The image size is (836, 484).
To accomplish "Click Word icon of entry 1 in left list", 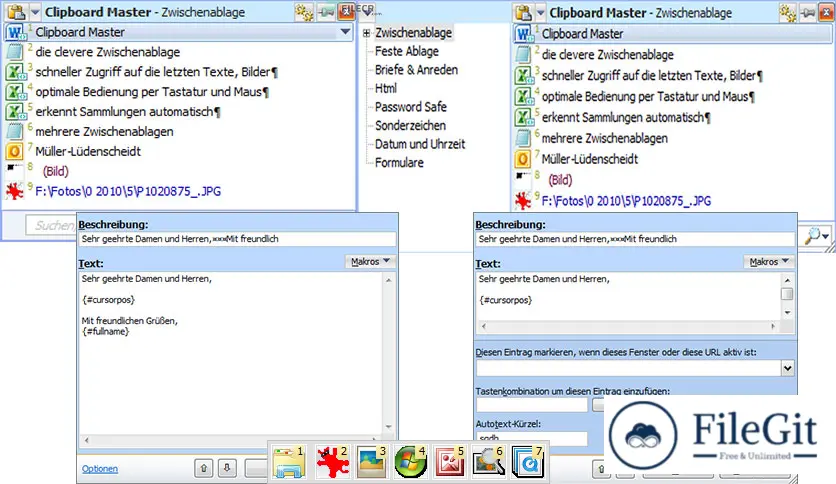I will point(15,33).
